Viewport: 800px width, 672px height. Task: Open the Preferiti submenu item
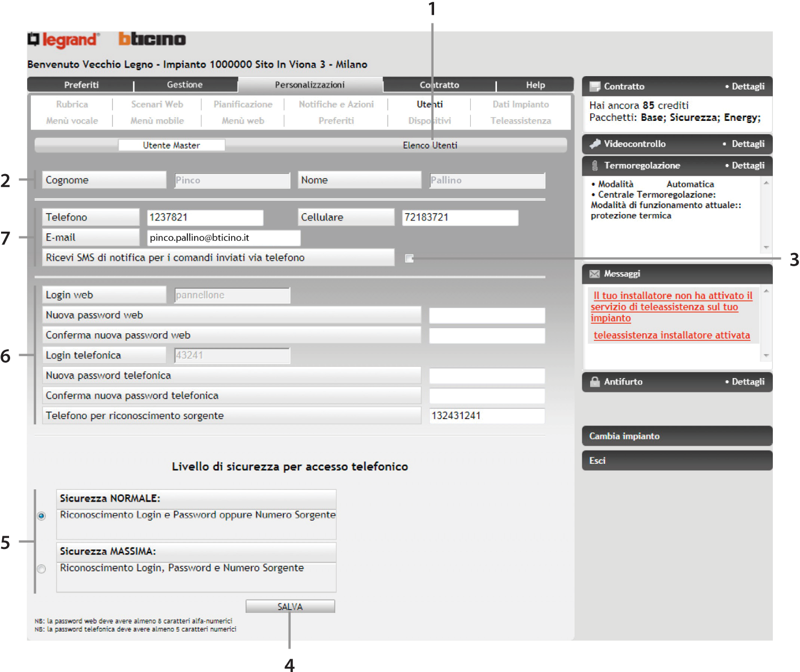pyautogui.click(x=336, y=121)
